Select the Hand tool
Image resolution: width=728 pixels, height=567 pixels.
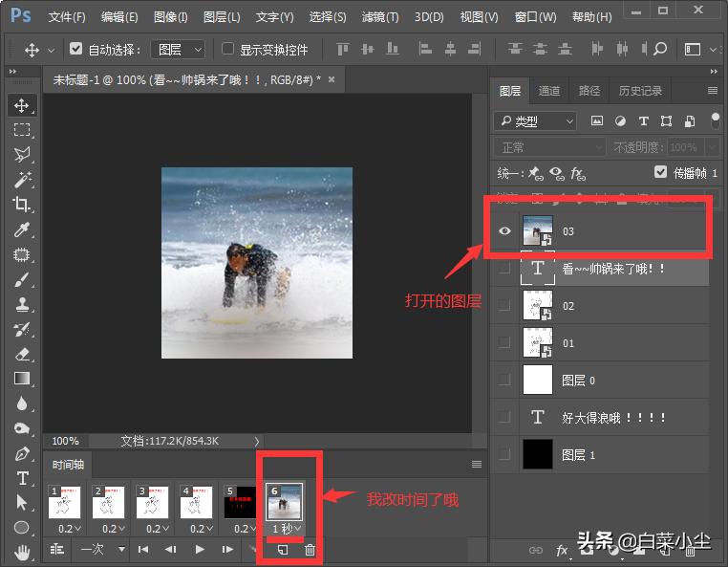coord(21,553)
